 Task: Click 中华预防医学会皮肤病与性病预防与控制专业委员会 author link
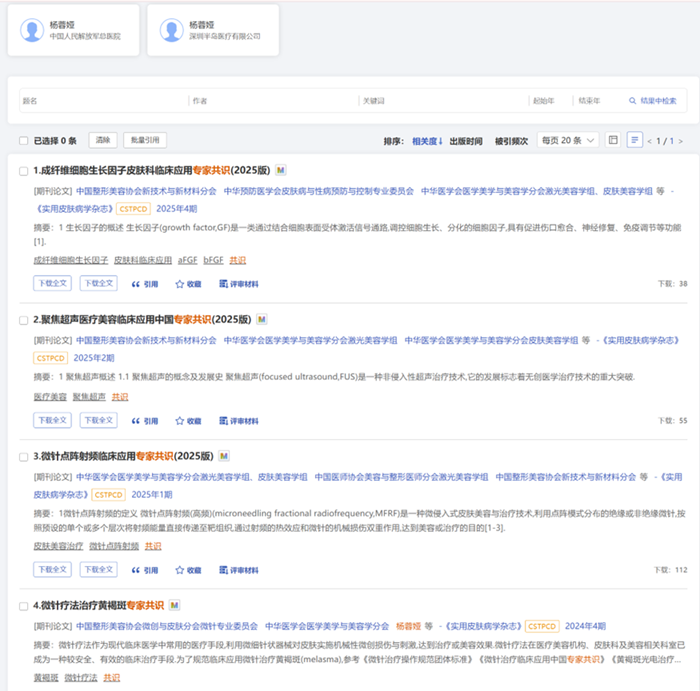(x=319, y=191)
